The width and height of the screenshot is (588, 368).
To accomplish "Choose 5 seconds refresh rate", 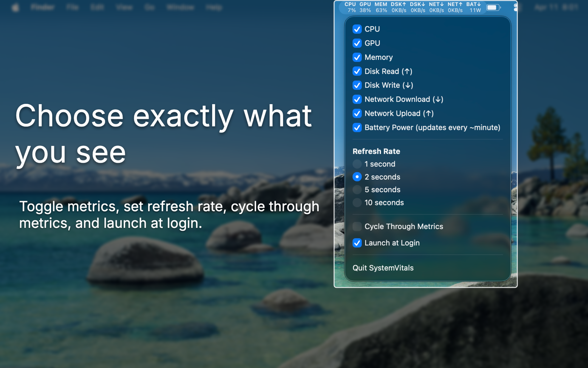I will 357,190.
